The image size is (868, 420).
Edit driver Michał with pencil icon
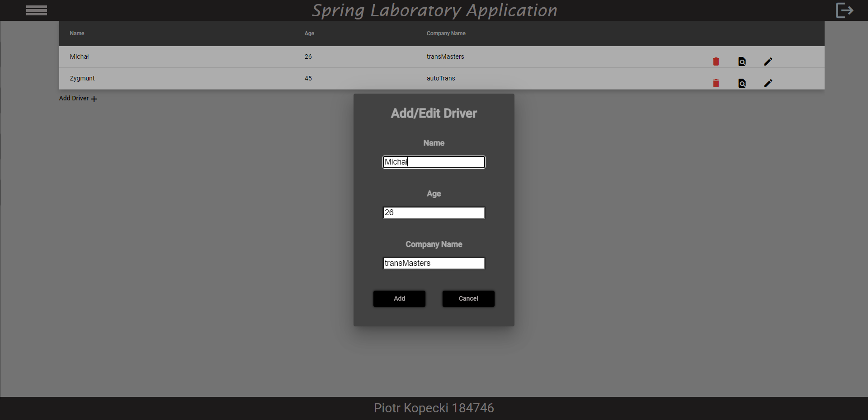point(768,61)
